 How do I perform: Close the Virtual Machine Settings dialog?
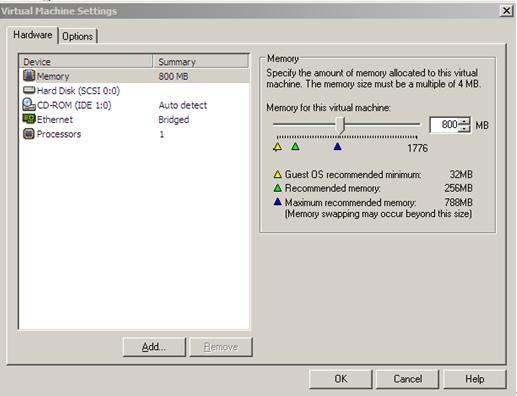pos(506,11)
